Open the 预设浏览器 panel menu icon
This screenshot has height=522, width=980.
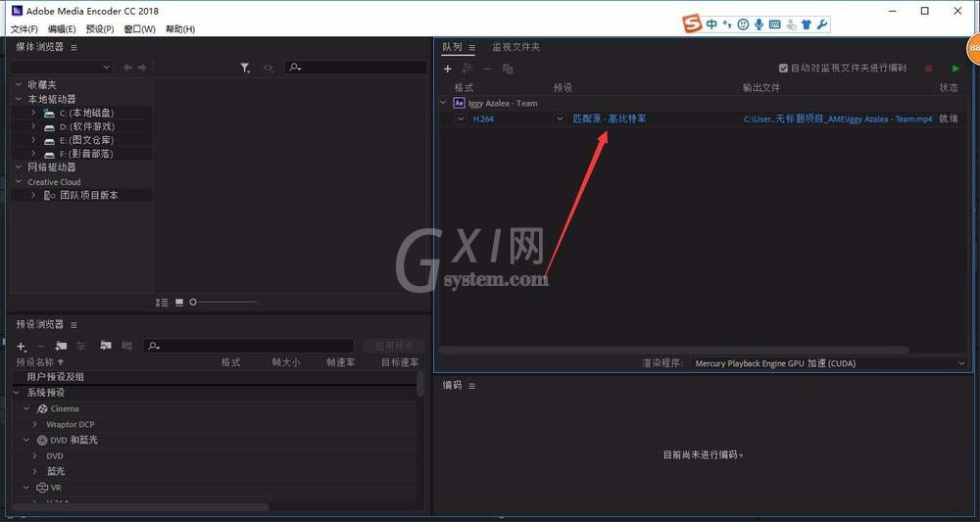coord(73,325)
